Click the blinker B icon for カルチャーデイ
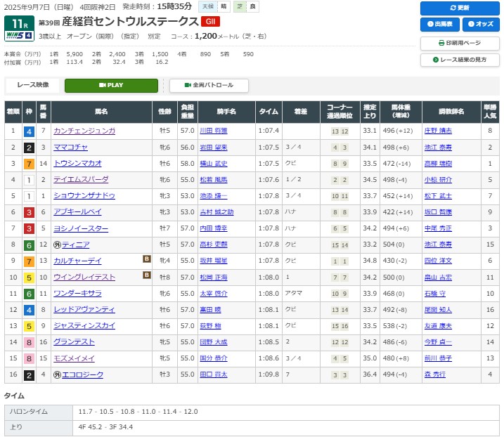Image resolution: width=504 pixels, height=437 pixels. click(x=148, y=261)
